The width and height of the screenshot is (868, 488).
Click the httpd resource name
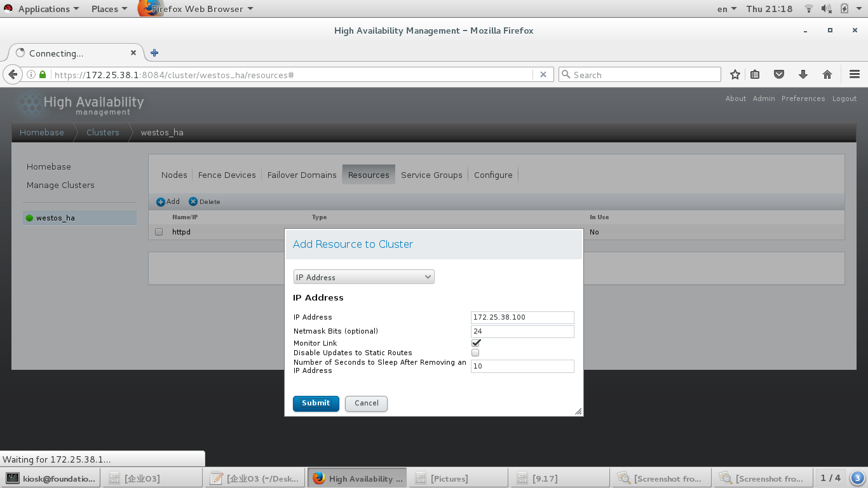(x=181, y=232)
